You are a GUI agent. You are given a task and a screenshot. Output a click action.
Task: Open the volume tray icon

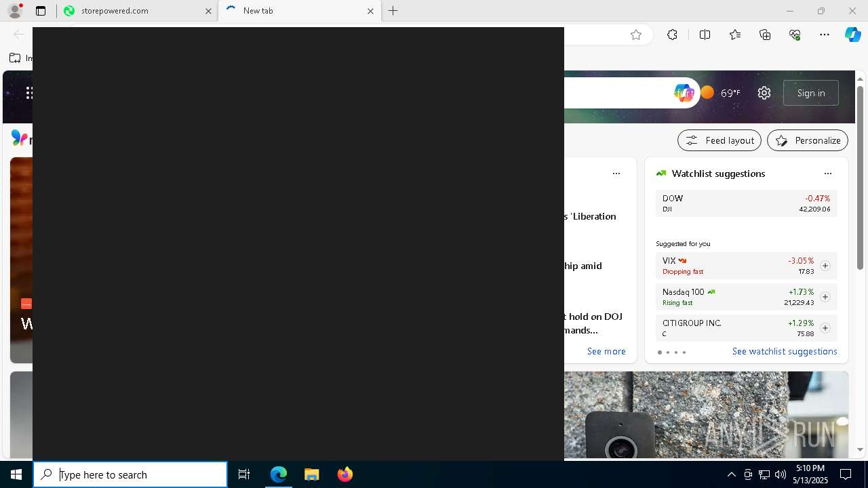(x=781, y=474)
